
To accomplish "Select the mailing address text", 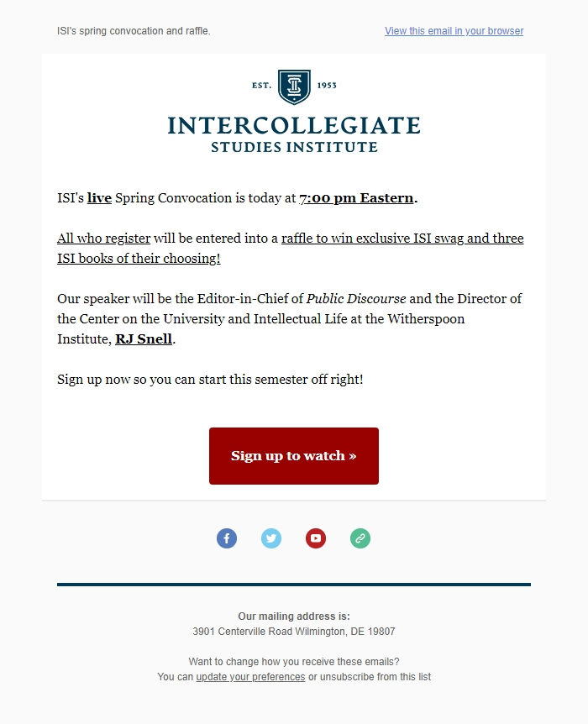I will [294, 631].
